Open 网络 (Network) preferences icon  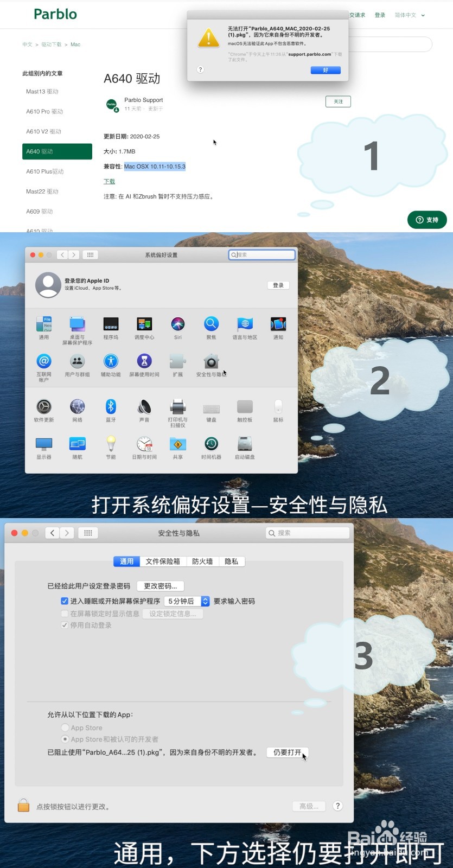click(x=77, y=407)
